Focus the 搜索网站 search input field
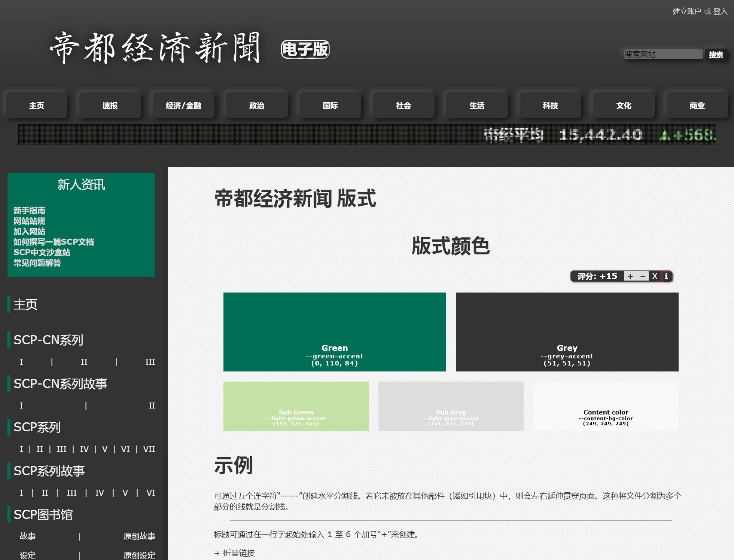This screenshot has width=734, height=560. click(663, 55)
